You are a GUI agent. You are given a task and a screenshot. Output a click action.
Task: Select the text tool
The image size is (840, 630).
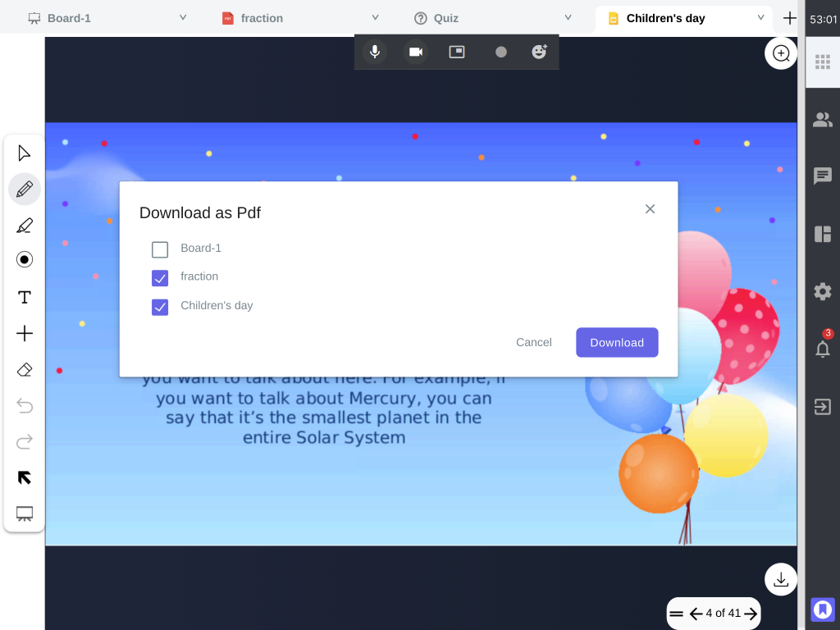click(x=25, y=297)
